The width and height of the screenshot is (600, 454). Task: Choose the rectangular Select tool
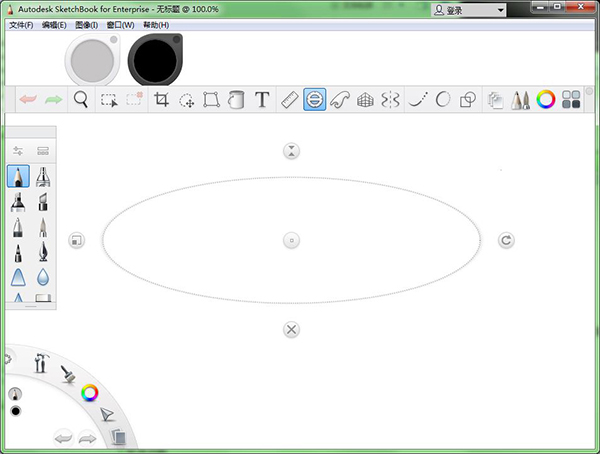click(x=109, y=100)
